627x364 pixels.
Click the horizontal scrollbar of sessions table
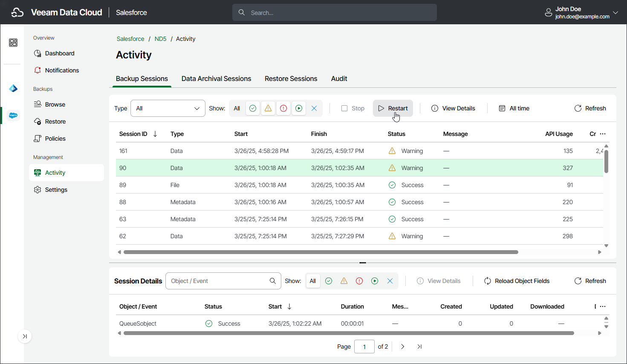coord(321,252)
